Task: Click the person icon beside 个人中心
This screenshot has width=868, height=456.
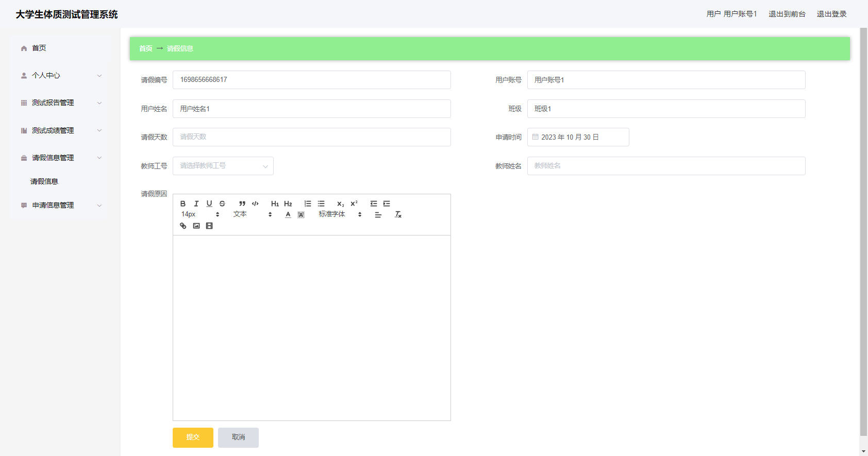Action: [24, 75]
